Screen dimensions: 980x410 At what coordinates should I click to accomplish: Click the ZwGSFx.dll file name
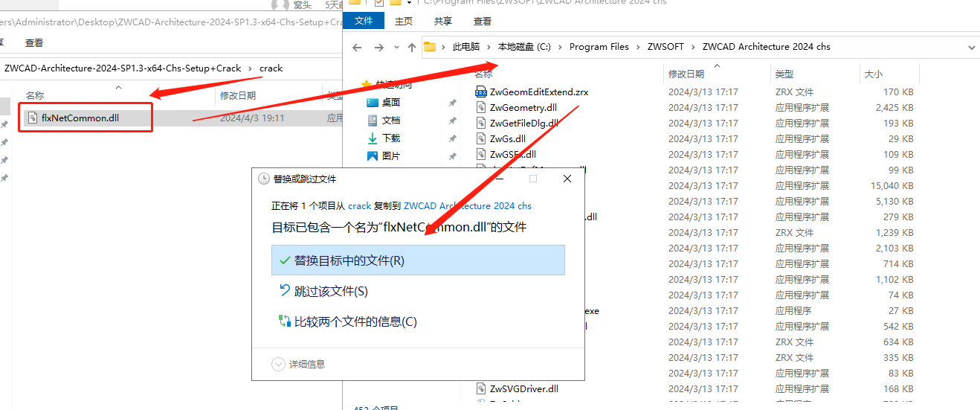[513, 155]
